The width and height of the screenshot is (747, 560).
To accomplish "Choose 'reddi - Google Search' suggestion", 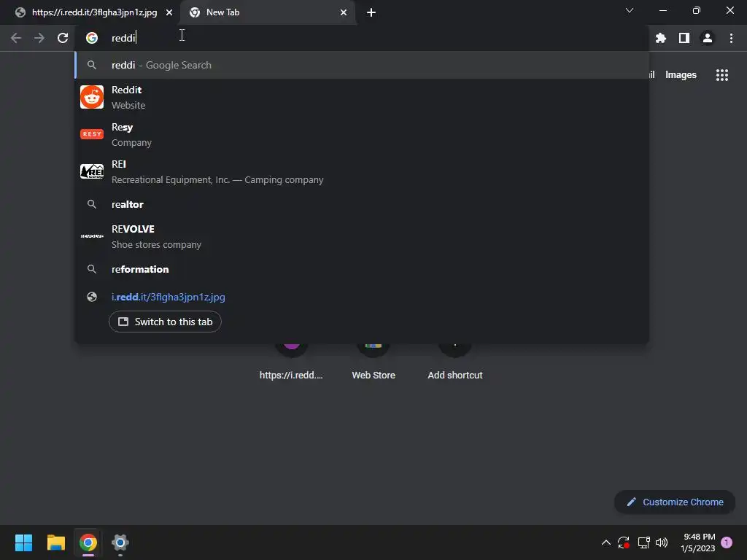I will 362,65.
